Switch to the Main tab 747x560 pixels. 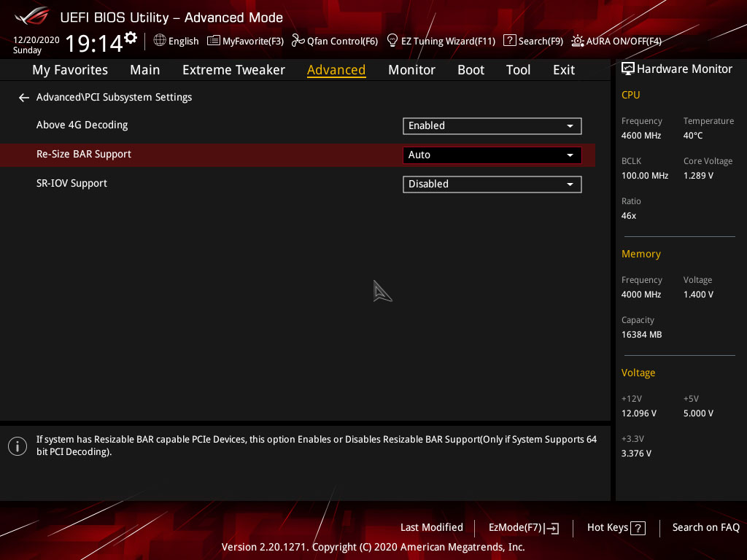click(145, 70)
